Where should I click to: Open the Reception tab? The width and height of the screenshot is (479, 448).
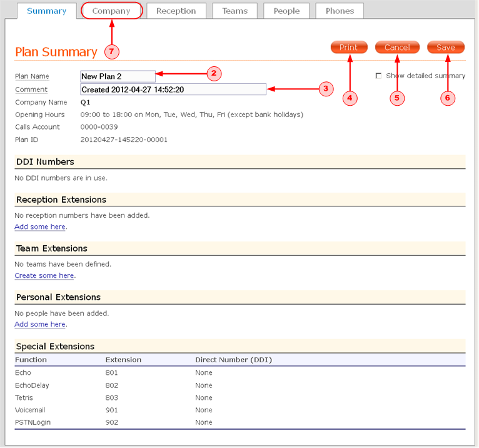[176, 11]
